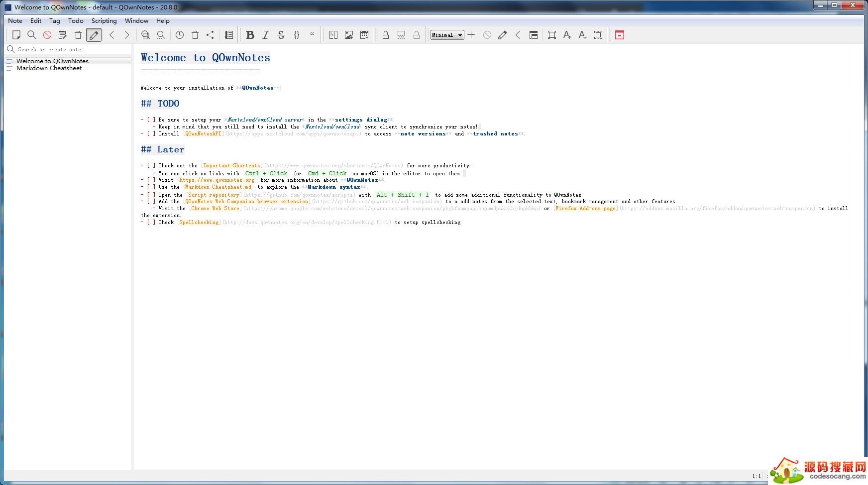Click the red window icon in toolbar
Viewport: 868px width, 485px height.
tap(620, 35)
